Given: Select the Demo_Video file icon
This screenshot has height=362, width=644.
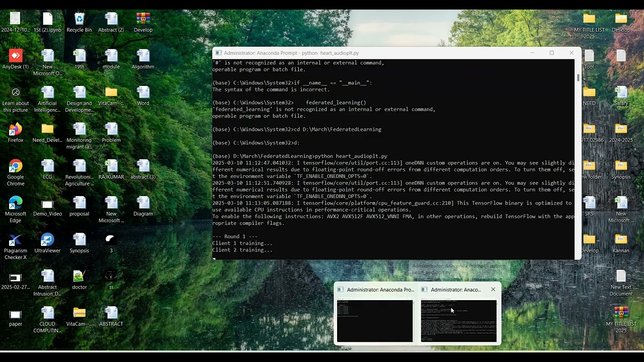Looking at the screenshot, I should point(47,206).
